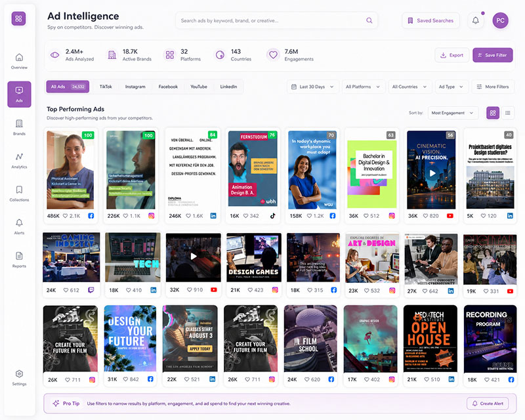Click the grid icon beside Platforms stat

pos(170,55)
